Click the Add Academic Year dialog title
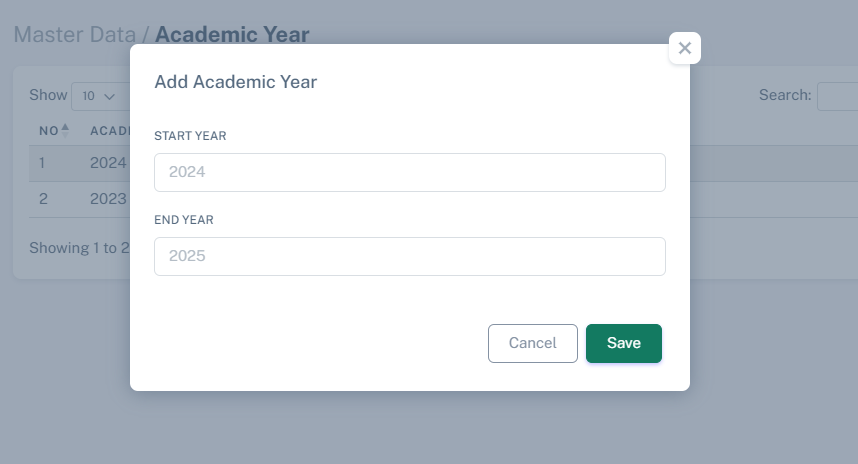The width and height of the screenshot is (858, 464). pyautogui.click(x=235, y=82)
